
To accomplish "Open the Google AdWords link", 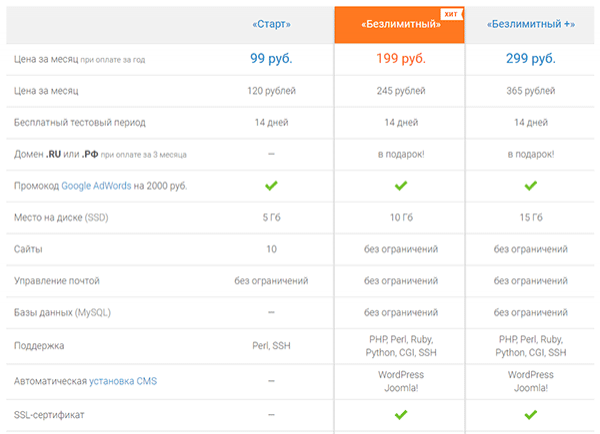I will (96, 186).
